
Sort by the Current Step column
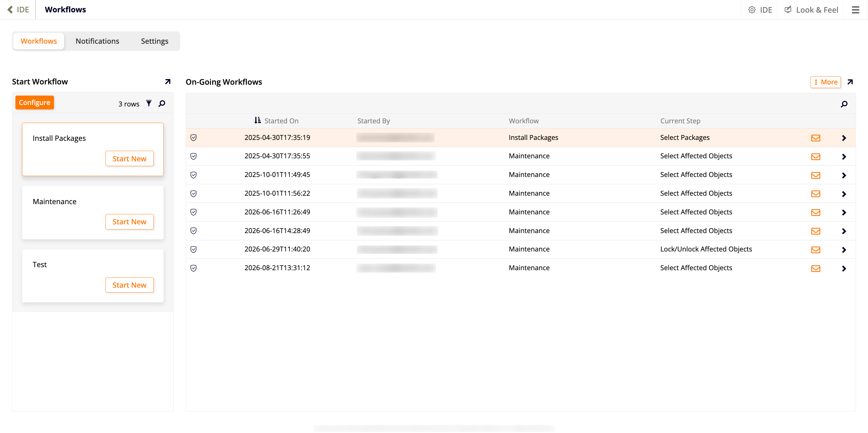680,121
